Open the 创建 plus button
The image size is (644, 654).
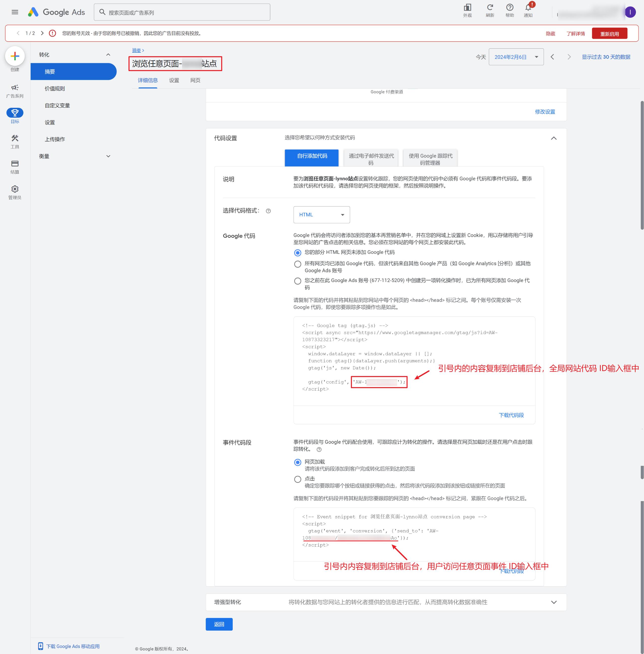tap(15, 56)
